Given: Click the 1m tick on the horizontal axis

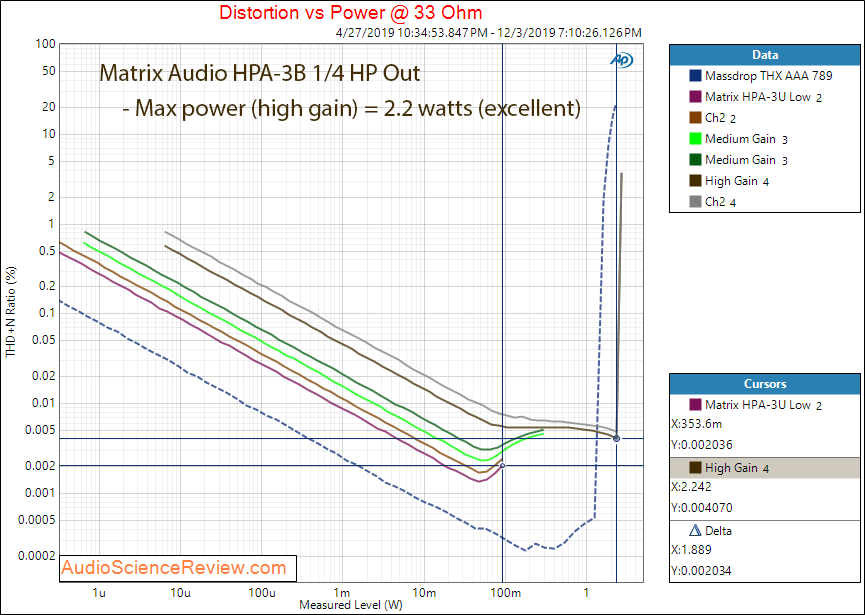Looking at the screenshot, I should 342,593.
